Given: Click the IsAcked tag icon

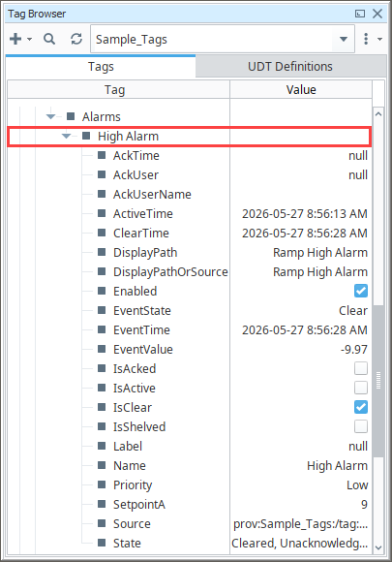Looking at the screenshot, I should coord(102,368).
